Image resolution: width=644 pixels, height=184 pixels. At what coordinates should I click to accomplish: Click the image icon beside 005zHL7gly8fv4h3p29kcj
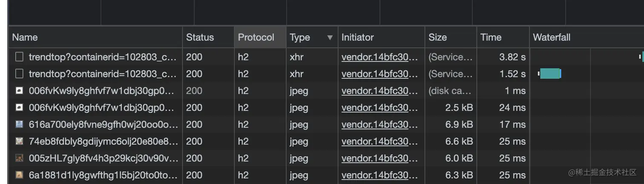tap(19, 158)
